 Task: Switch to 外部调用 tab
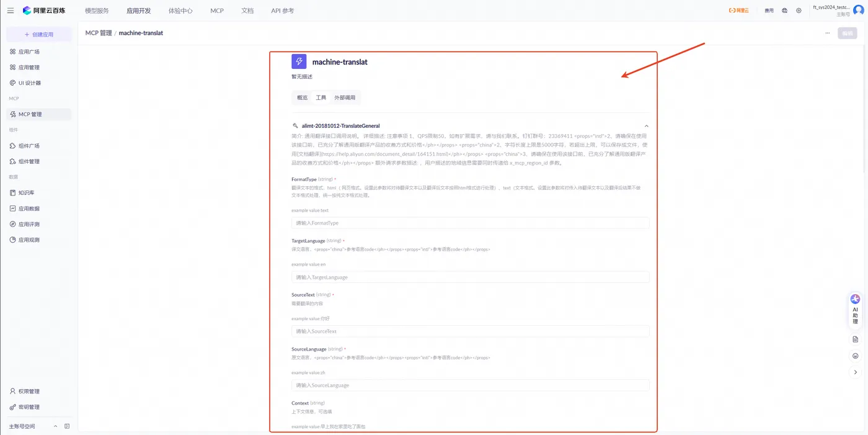(345, 97)
